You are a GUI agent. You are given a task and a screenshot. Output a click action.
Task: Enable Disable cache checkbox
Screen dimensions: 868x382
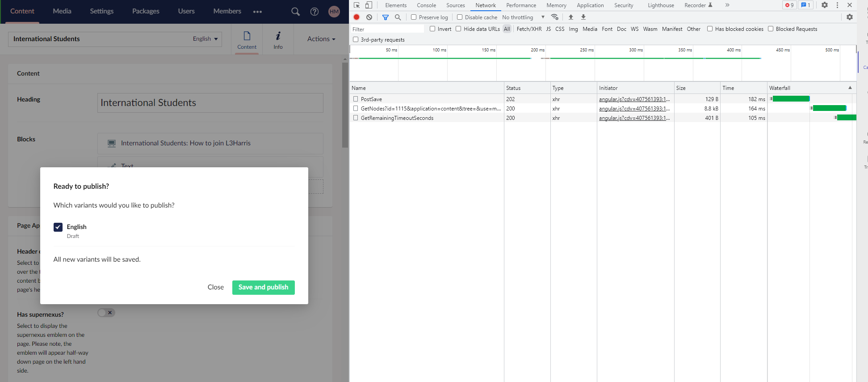click(460, 17)
